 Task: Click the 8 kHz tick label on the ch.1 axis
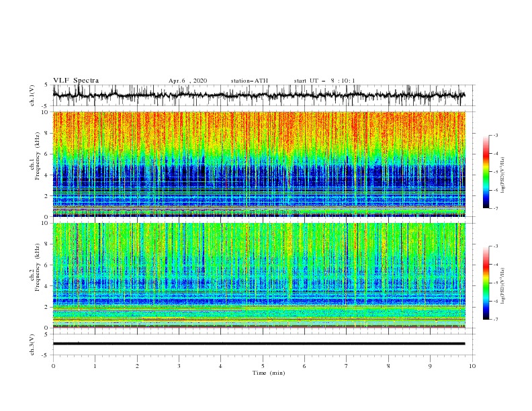pyautogui.click(x=47, y=133)
